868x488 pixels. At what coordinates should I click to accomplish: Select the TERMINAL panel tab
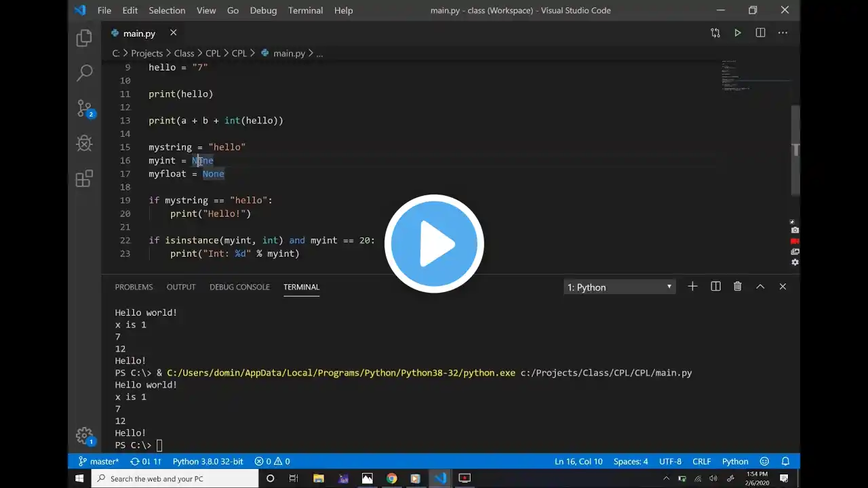coord(301,287)
